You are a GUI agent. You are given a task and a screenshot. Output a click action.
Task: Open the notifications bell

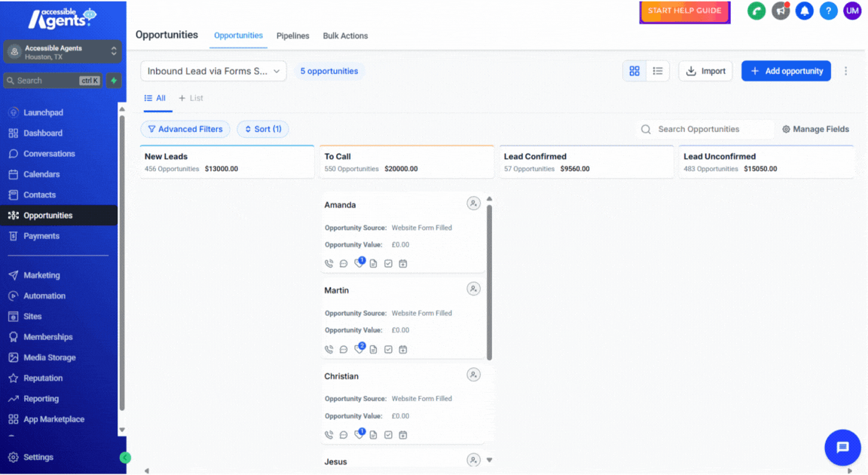point(804,11)
